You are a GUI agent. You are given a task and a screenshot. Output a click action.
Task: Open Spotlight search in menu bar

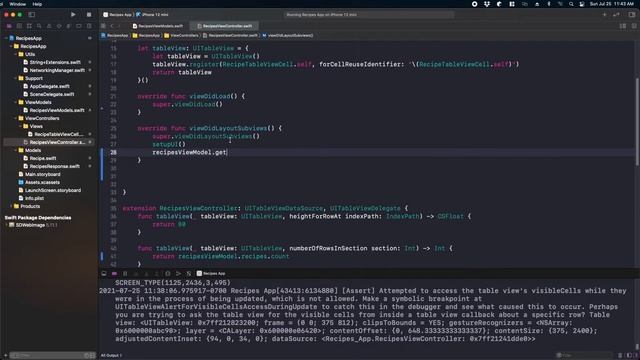tap(571, 4)
